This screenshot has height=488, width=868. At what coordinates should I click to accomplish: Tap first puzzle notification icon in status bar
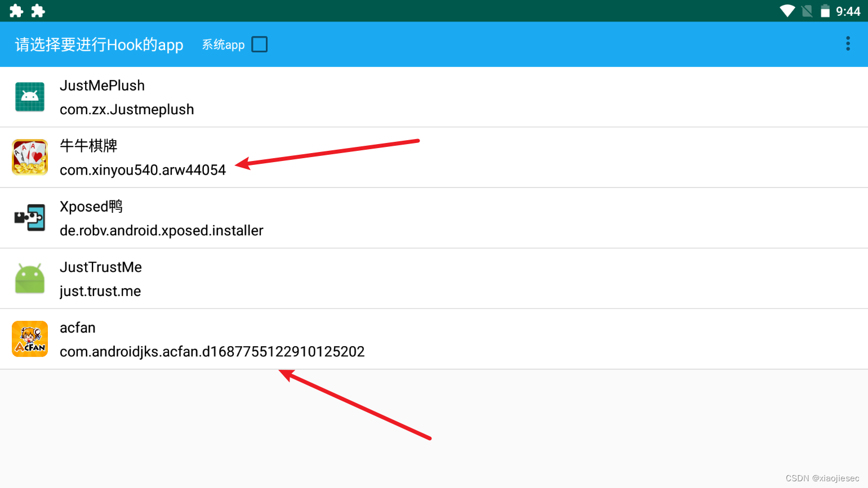pyautogui.click(x=17, y=11)
